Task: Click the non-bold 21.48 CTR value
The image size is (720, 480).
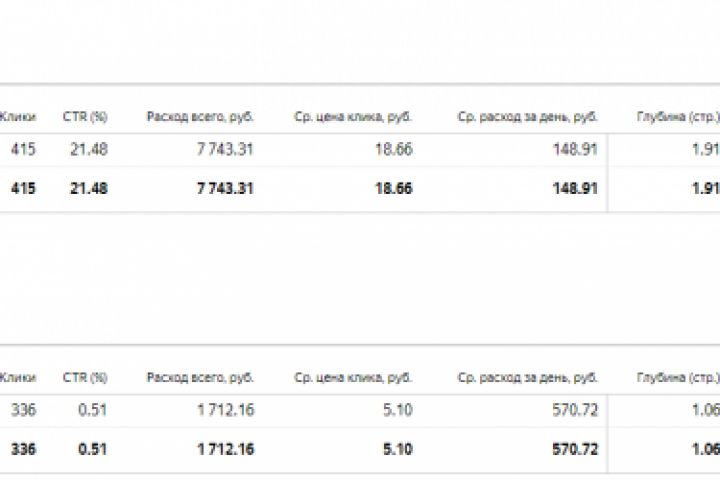Action: 90,150
